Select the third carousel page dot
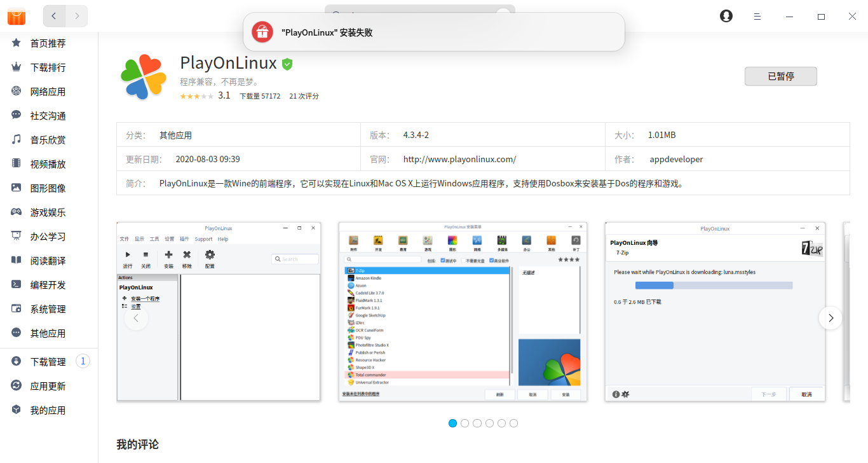Screen dimensions: 868x463 (x=477, y=423)
